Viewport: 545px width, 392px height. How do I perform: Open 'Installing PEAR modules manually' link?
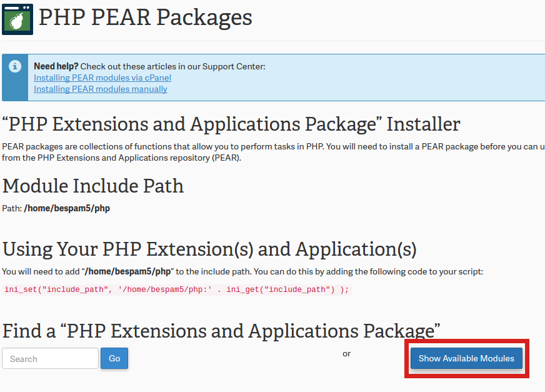coord(101,89)
